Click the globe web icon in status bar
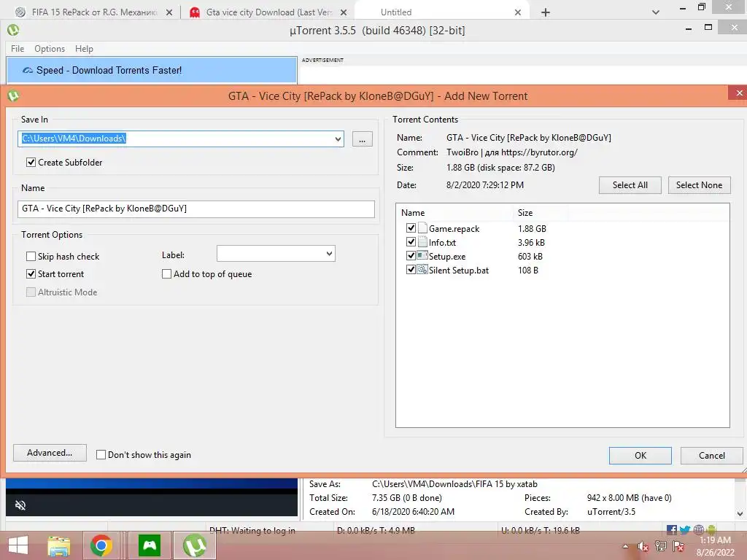The image size is (747, 560). (698, 529)
